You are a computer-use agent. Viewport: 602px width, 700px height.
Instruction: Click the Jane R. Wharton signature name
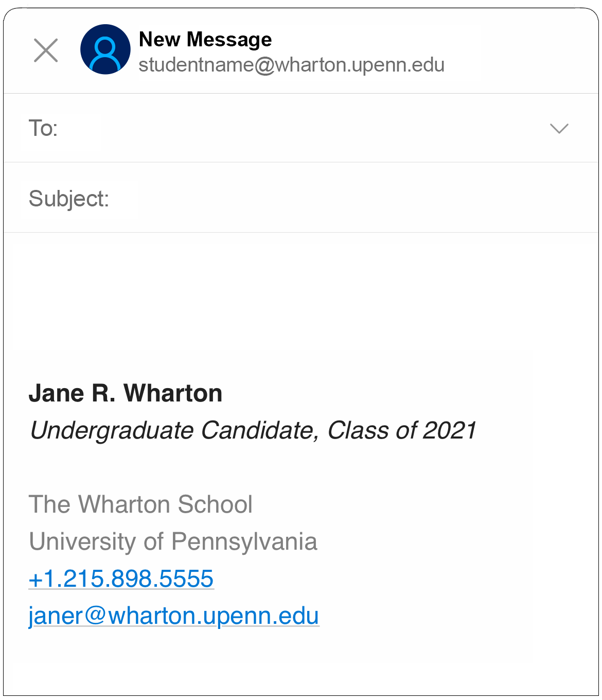tap(126, 393)
